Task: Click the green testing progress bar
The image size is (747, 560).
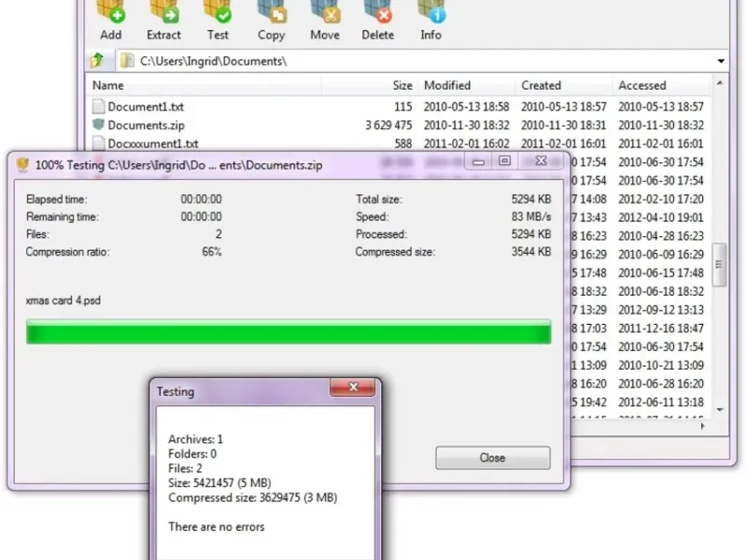Action: click(x=289, y=331)
